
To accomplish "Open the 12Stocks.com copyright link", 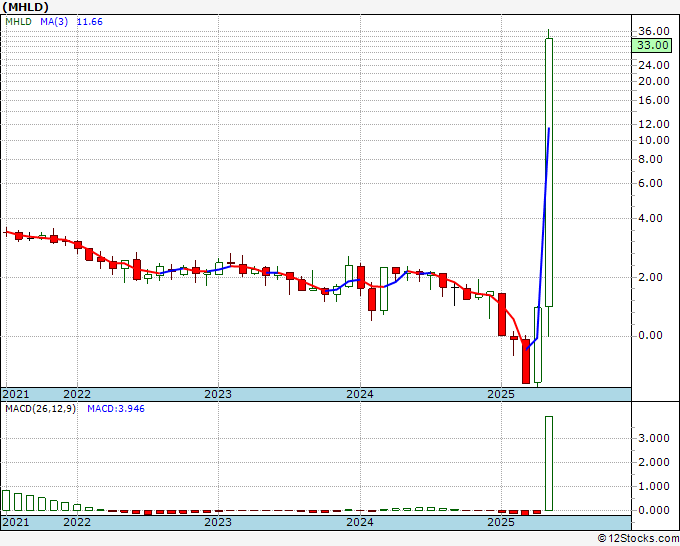I will 638,539.
